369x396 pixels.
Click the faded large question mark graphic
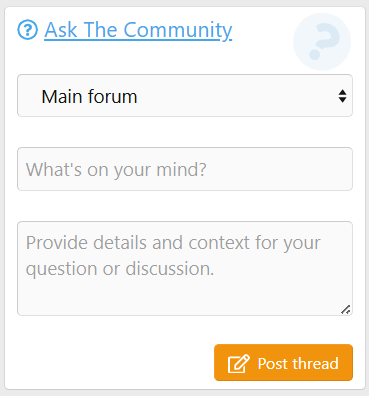[x=322, y=42]
